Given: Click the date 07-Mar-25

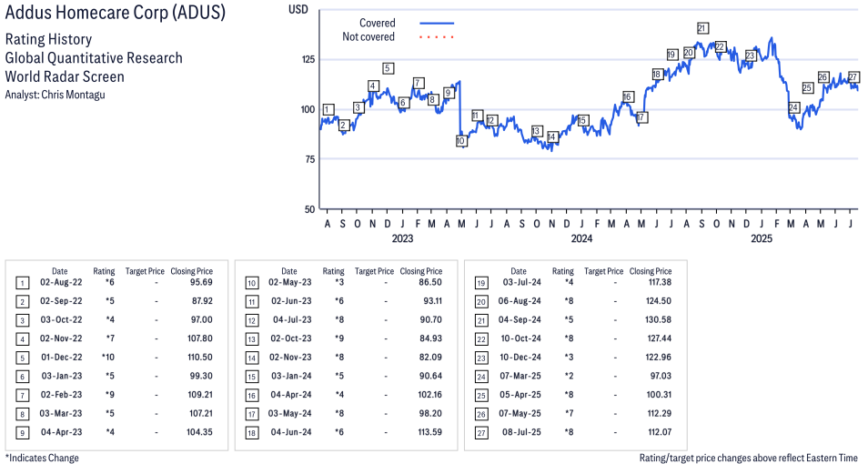Looking at the screenshot, I should pyautogui.click(x=520, y=377).
